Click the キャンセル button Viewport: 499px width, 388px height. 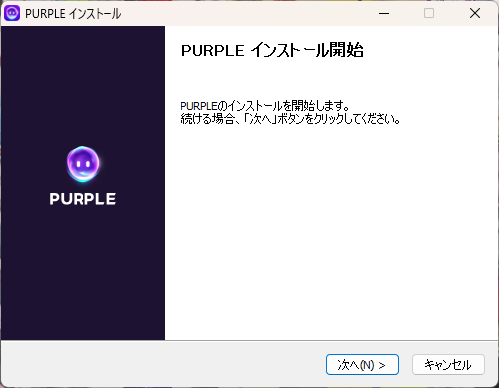tap(448, 364)
